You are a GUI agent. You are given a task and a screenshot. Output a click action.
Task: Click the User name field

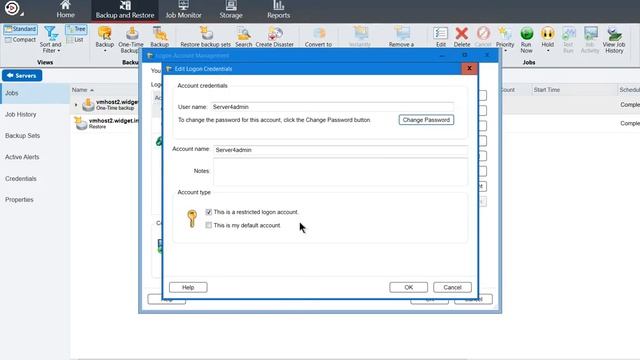[x=332, y=107]
